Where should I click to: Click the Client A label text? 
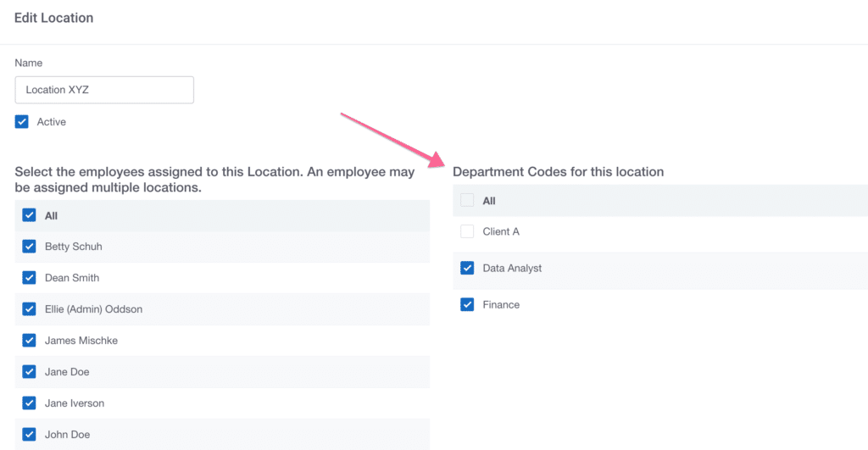[x=501, y=231]
